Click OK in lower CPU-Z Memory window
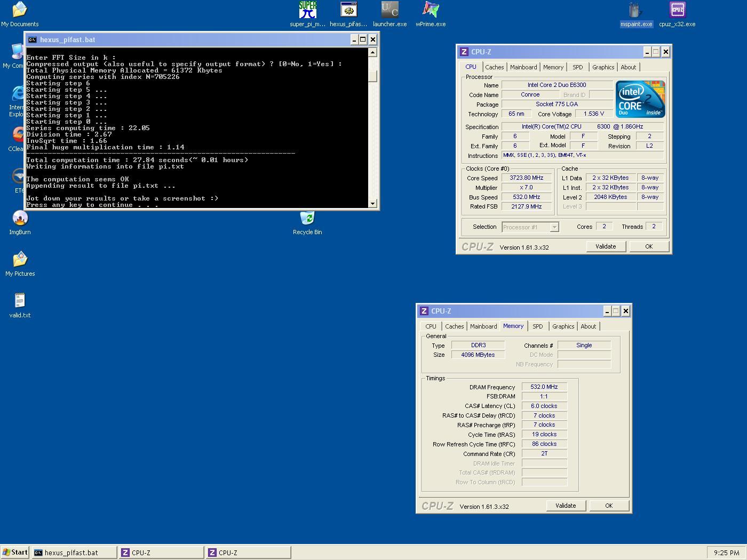The image size is (747, 560). click(609, 506)
